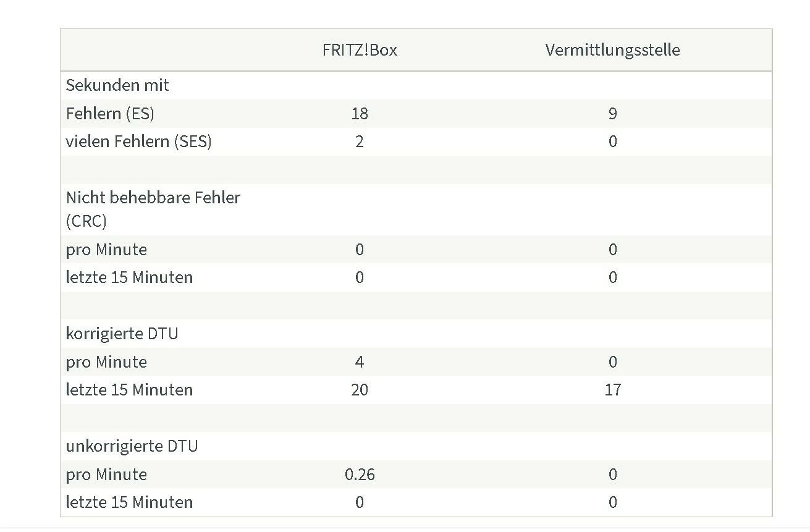Select FRITZ!Box ES value 18
The width and height of the screenshot is (810, 532).
(x=360, y=114)
